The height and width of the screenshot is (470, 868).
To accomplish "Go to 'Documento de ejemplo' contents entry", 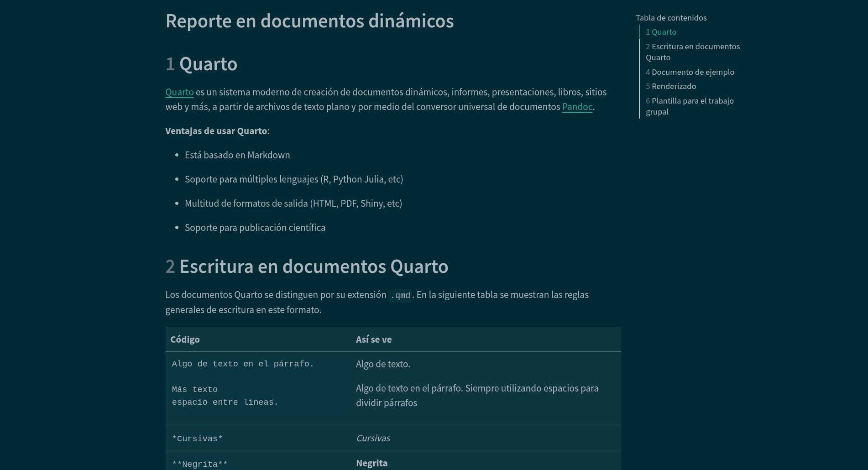I will point(690,72).
